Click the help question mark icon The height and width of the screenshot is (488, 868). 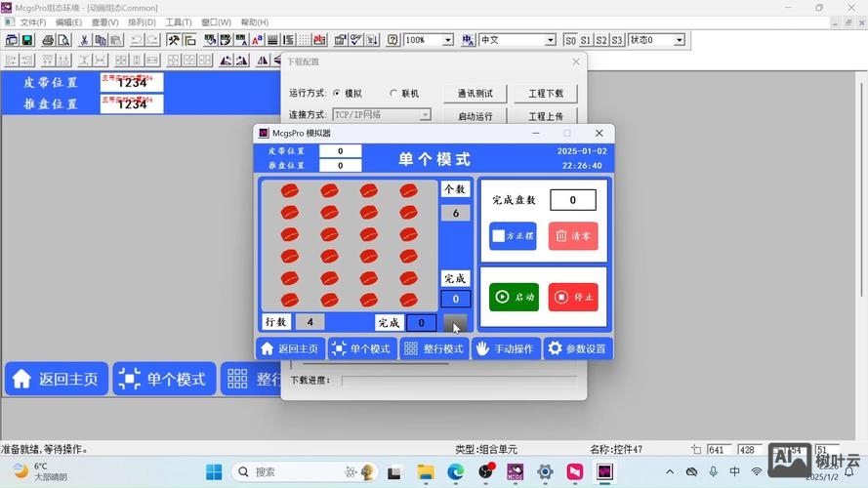click(393, 40)
